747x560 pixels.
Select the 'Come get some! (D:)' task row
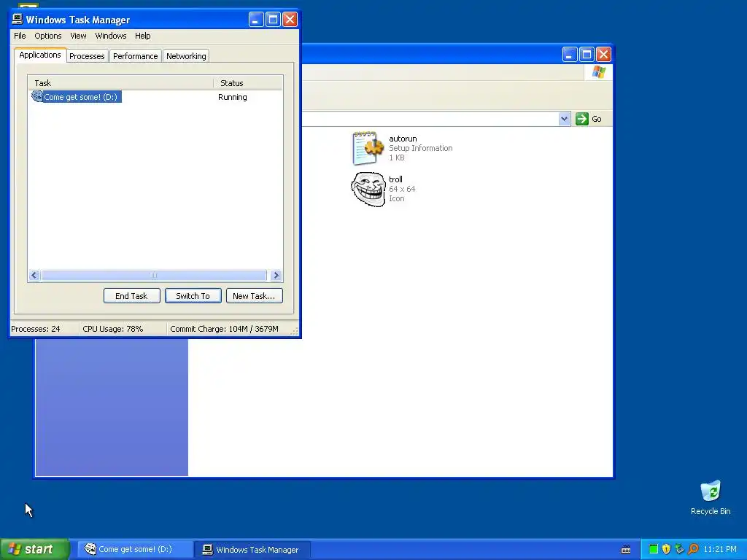coord(155,97)
